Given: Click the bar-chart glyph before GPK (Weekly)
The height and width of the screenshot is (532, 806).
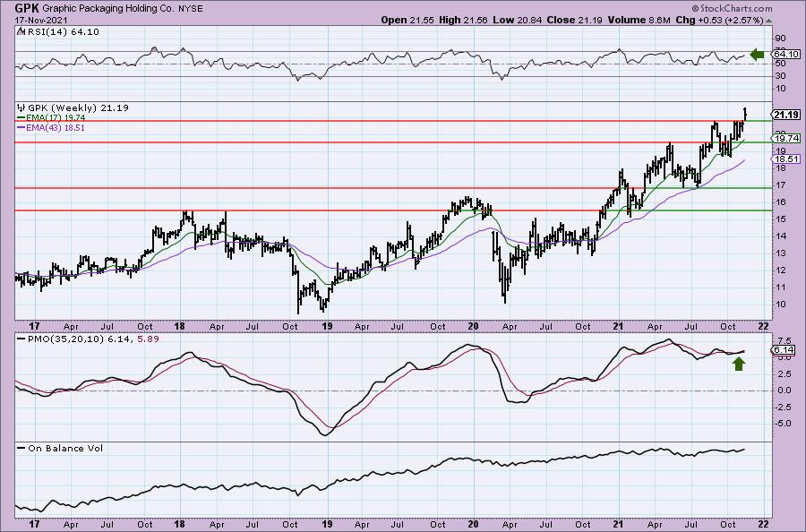Looking at the screenshot, I should pyautogui.click(x=21, y=108).
